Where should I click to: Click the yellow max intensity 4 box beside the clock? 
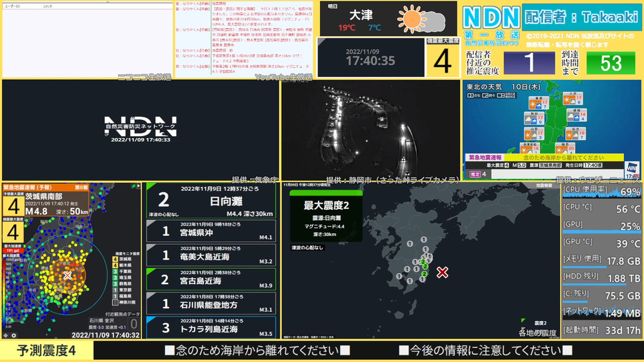tap(443, 61)
